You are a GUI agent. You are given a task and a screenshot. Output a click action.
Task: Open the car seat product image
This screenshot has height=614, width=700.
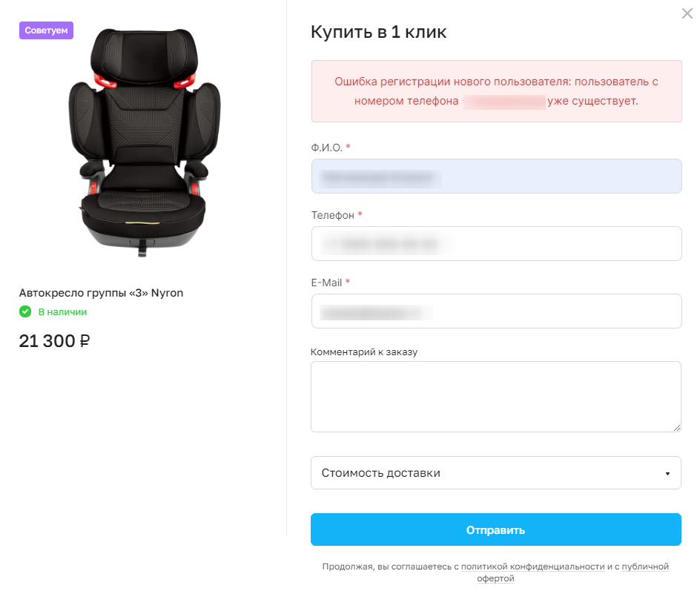point(144,142)
